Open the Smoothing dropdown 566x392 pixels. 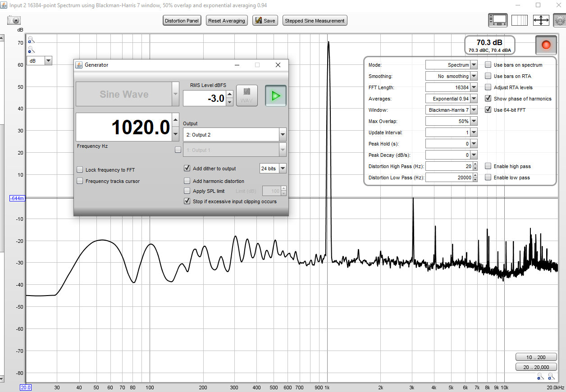point(474,76)
